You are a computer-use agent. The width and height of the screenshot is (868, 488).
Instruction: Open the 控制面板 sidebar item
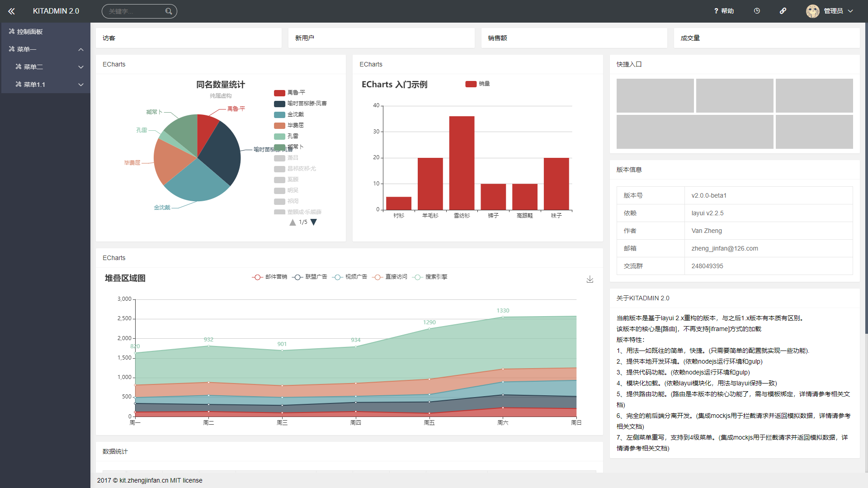pyautogui.click(x=45, y=31)
